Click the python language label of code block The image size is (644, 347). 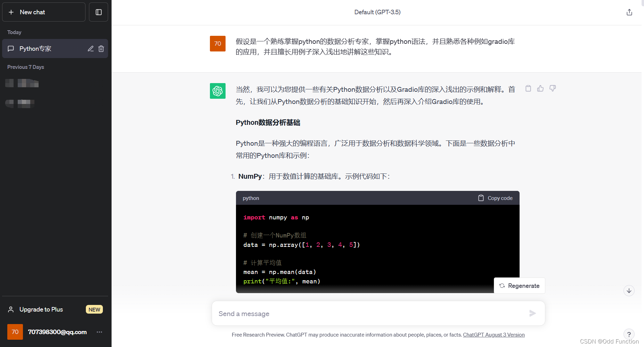(251, 198)
